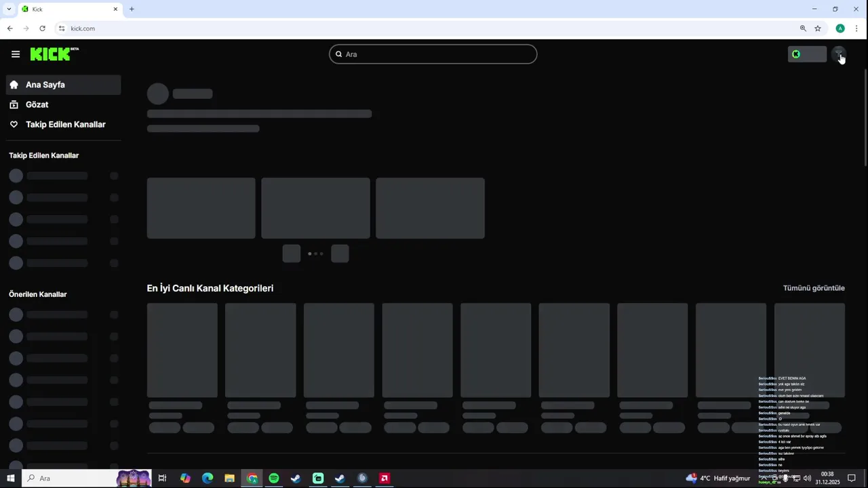Click the browser back arrow
Screen dimensions: 868x488
9,28
